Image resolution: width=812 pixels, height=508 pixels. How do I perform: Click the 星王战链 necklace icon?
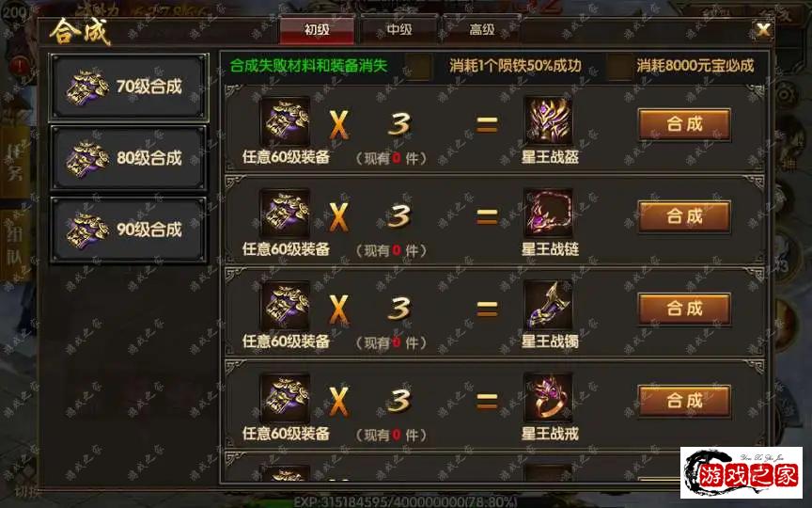(549, 214)
